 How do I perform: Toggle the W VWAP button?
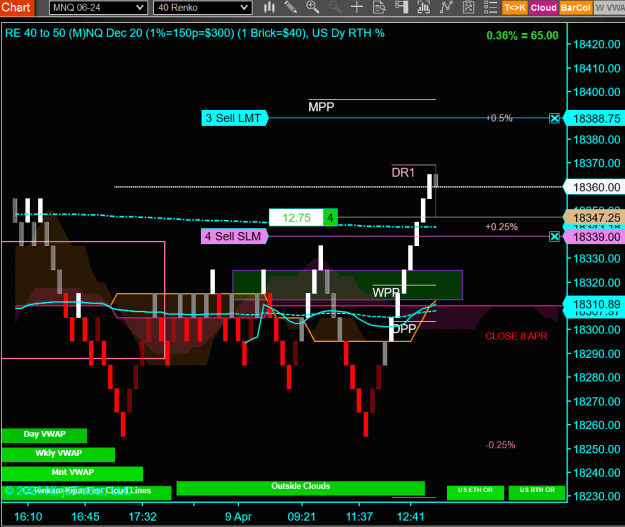pos(609,8)
